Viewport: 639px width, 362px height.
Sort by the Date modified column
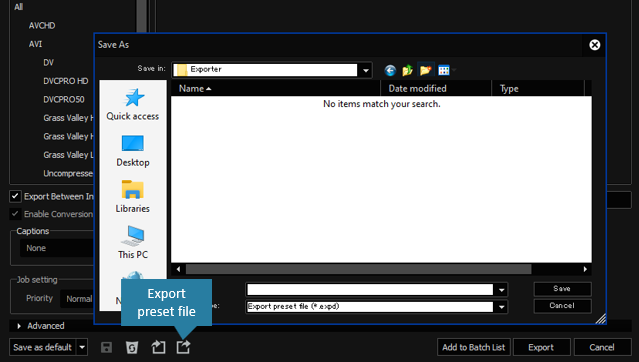[436, 88]
